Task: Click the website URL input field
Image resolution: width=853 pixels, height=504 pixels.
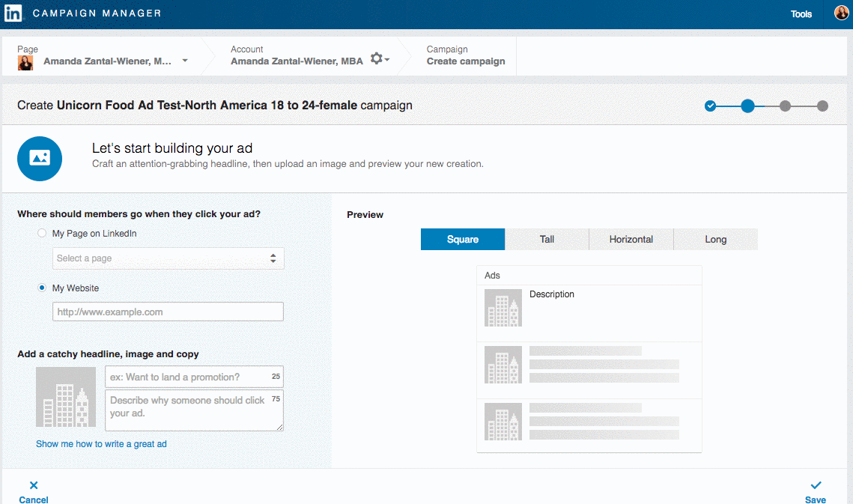Action: tap(169, 312)
